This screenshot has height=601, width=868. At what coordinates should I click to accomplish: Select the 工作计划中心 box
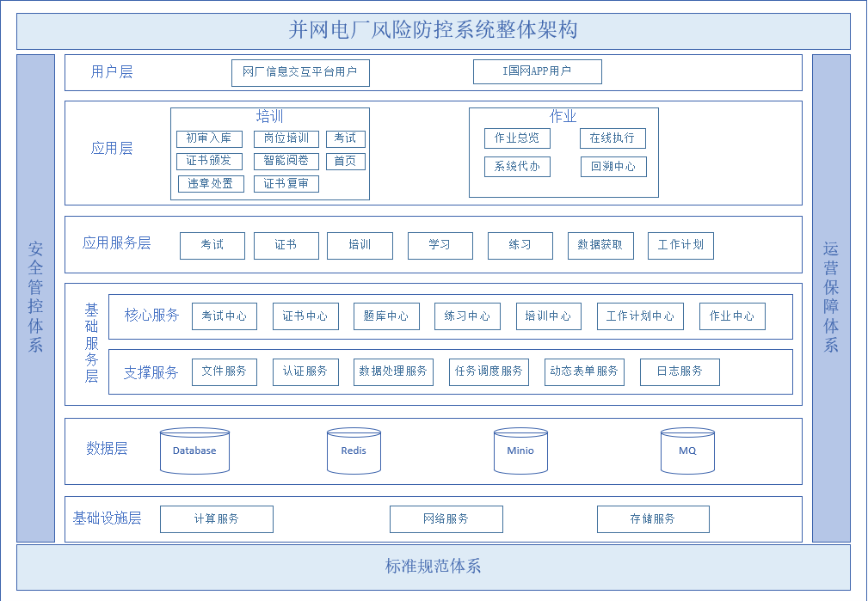640,316
